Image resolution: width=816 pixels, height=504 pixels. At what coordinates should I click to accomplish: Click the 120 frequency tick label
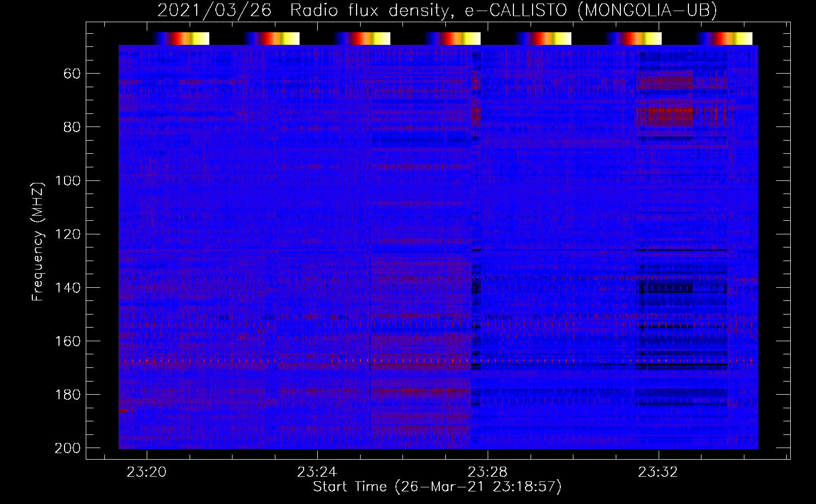click(x=68, y=234)
